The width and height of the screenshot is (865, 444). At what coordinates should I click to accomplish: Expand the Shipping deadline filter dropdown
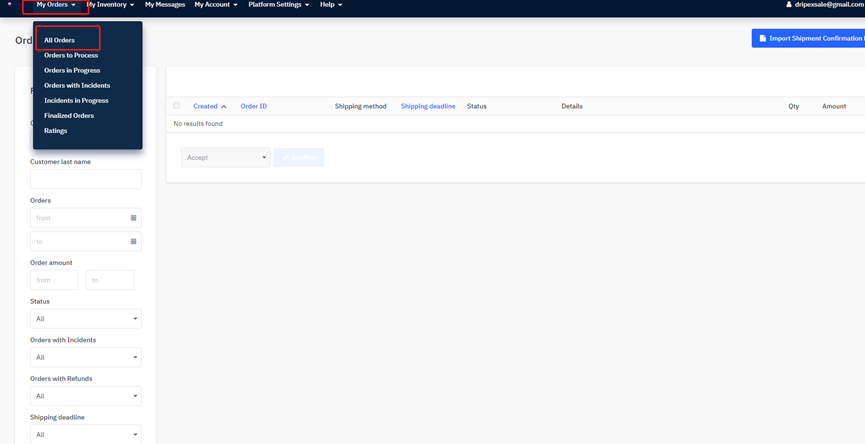85,434
